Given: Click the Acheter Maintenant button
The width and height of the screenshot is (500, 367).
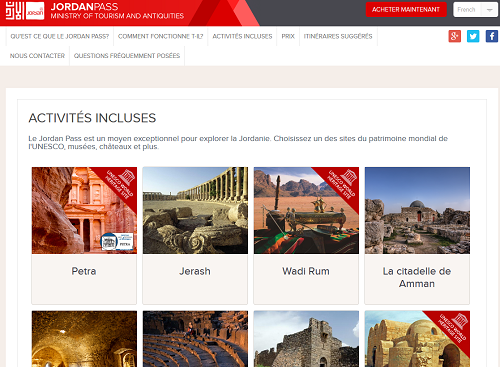Looking at the screenshot, I should (x=406, y=10).
